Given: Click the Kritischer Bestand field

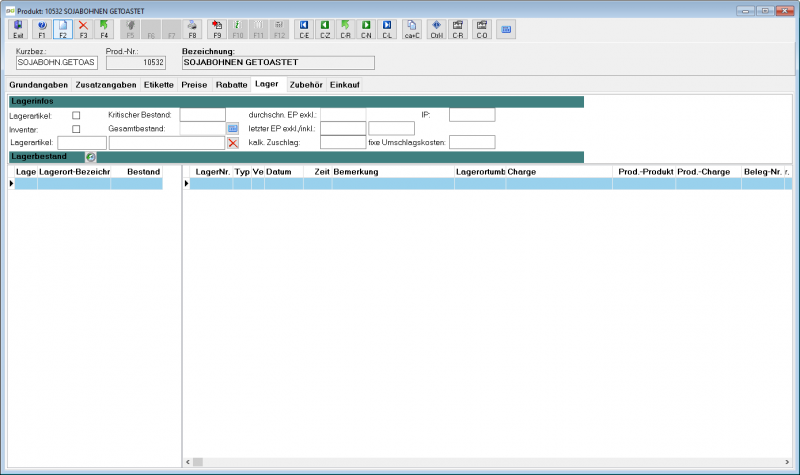Looking at the screenshot, I should click(203, 115).
